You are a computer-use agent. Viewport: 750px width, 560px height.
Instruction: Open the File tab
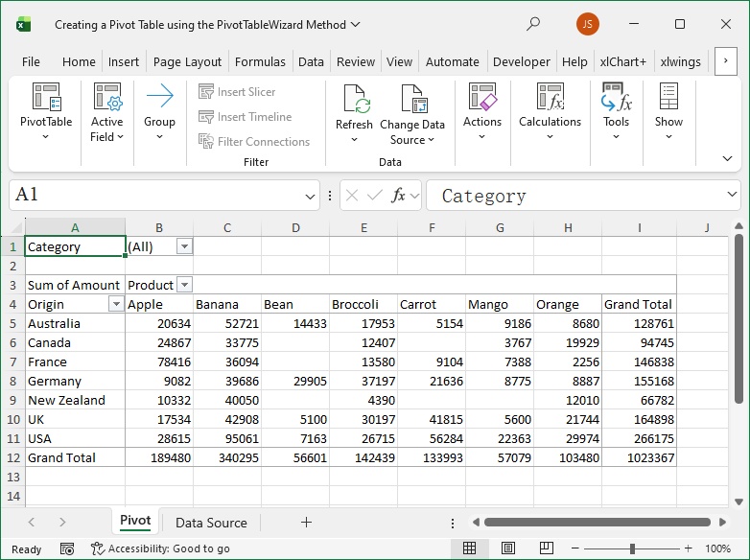[31, 61]
